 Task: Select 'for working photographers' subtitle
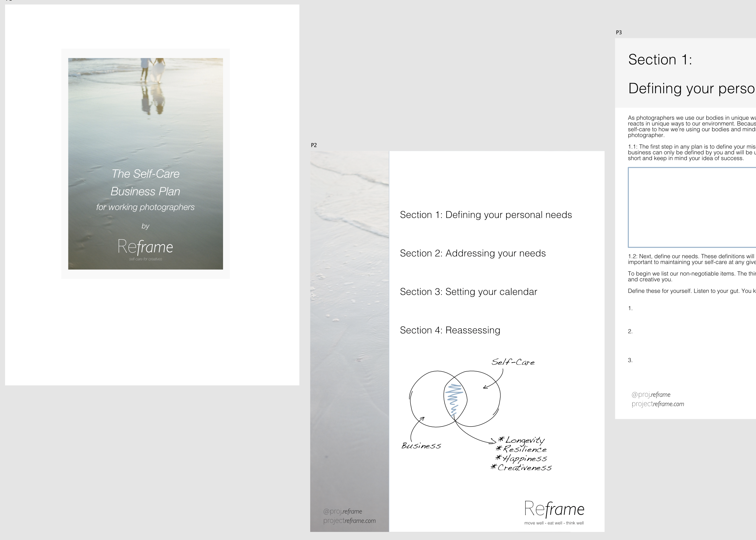tap(145, 207)
